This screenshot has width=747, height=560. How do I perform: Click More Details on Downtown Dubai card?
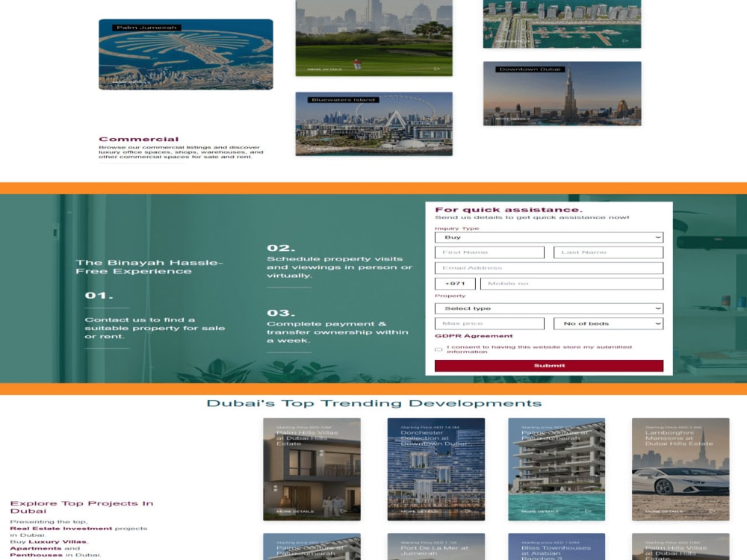(x=512, y=119)
